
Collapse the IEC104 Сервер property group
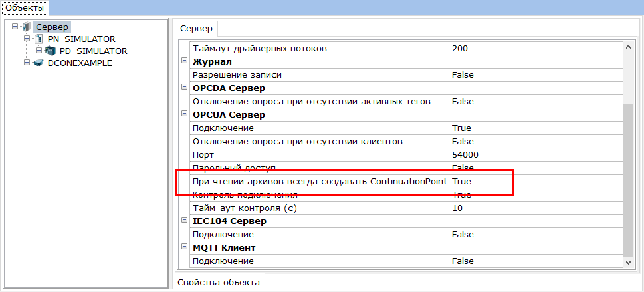184,221
